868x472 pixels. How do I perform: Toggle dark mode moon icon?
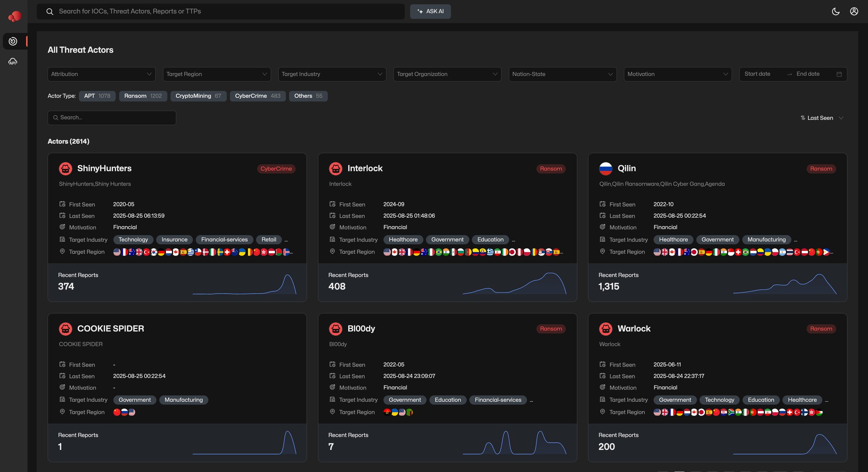[835, 11]
